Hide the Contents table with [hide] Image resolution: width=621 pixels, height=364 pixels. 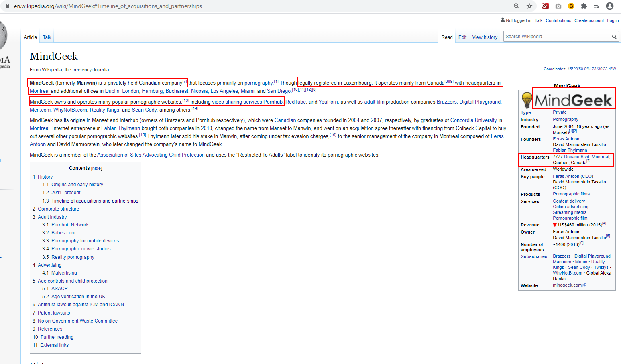(97, 169)
